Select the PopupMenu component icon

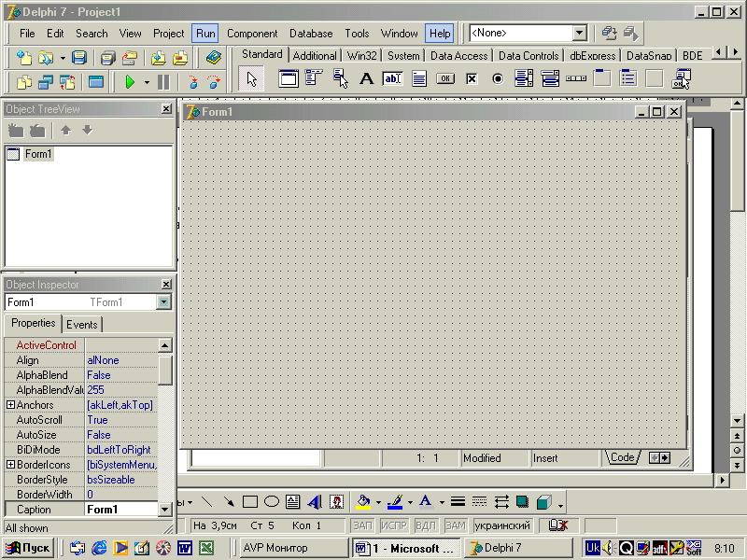click(340, 78)
